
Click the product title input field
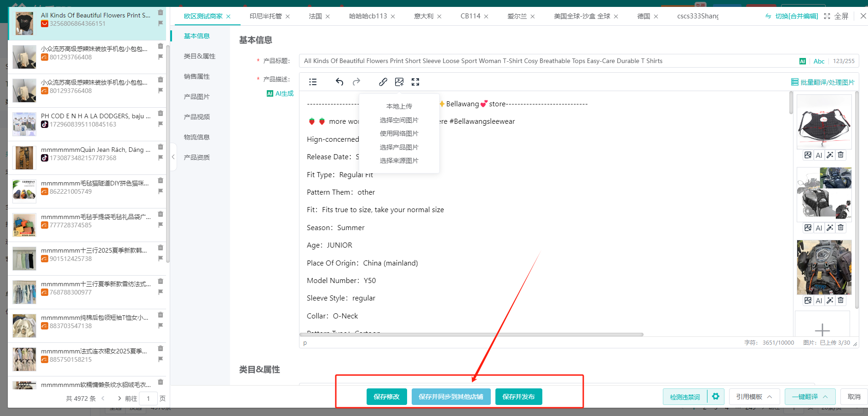tap(547, 61)
